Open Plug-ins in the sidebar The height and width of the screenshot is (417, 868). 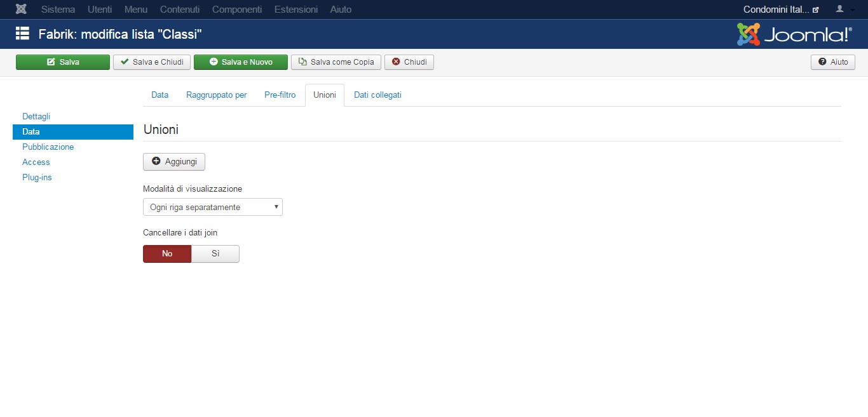(x=37, y=178)
